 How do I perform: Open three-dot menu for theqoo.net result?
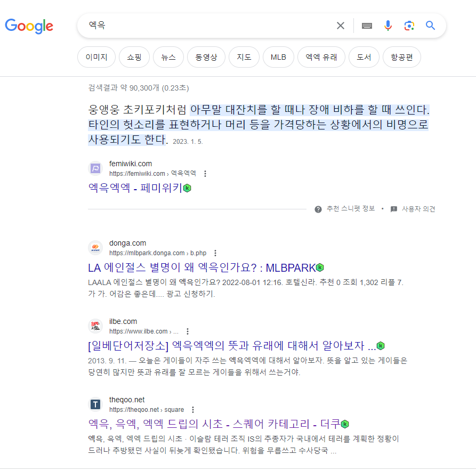(x=193, y=410)
